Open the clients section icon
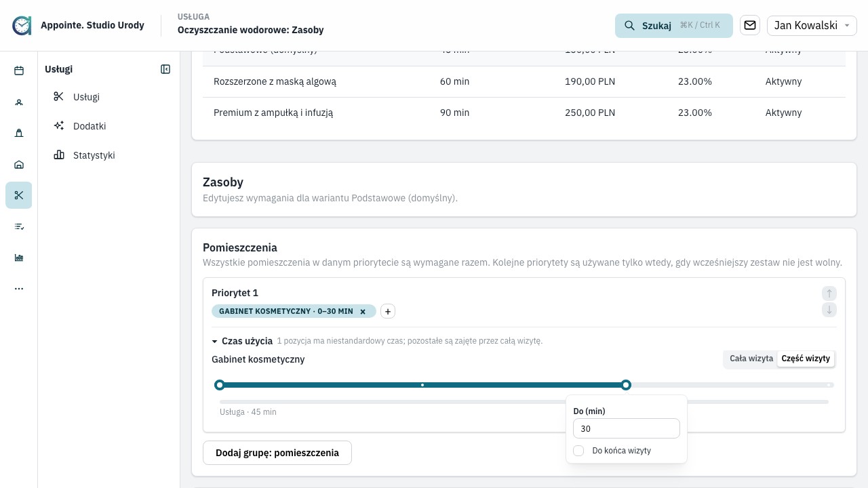Viewport: 868px width, 488px height. pos(19,102)
